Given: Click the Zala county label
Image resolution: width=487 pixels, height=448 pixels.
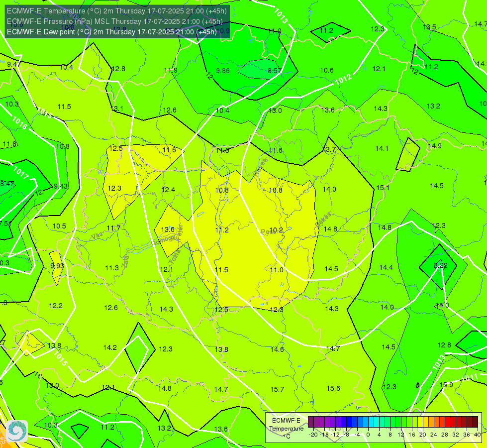Looking at the screenshot, I should pyautogui.click(x=125, y=261).
